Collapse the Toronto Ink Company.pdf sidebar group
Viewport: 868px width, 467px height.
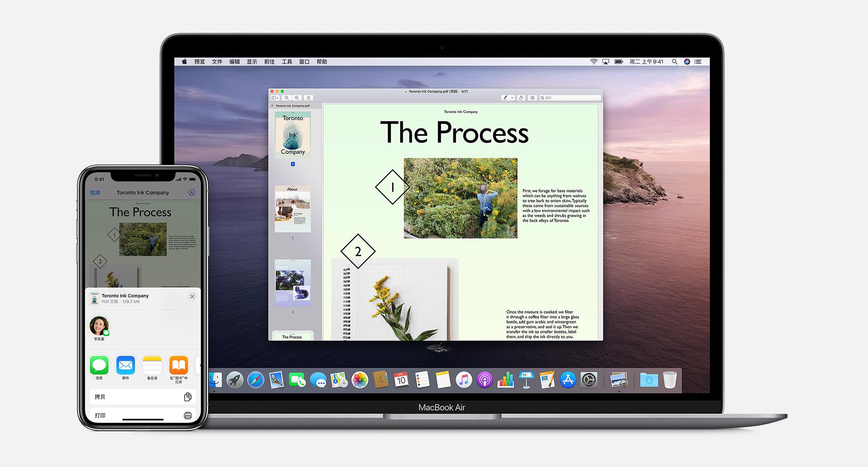pos(272,106)
